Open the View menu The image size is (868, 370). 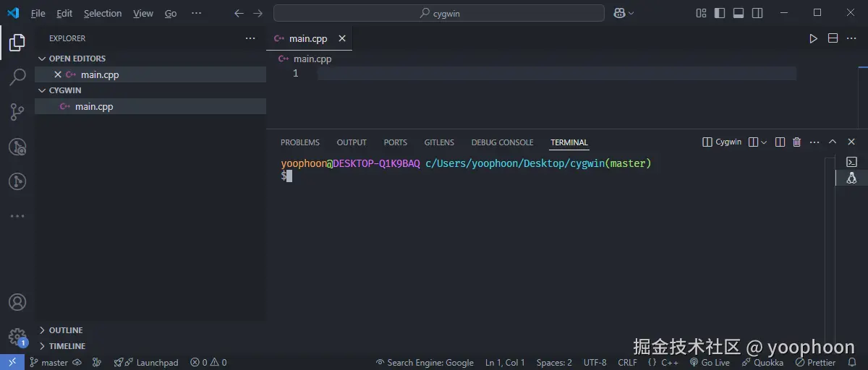coord(143,13)
